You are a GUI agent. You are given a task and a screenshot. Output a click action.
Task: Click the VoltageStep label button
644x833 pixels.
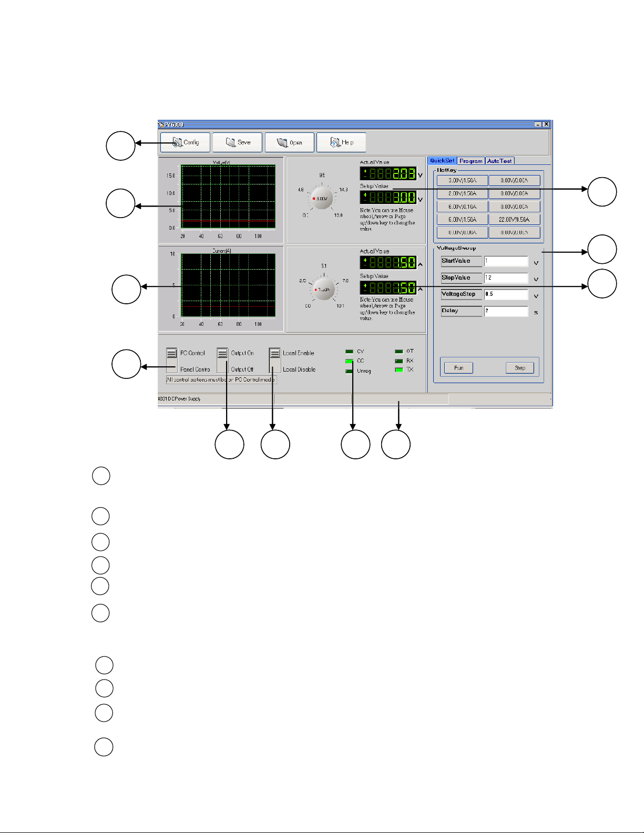pyautogui.click(x=461, y=294)
